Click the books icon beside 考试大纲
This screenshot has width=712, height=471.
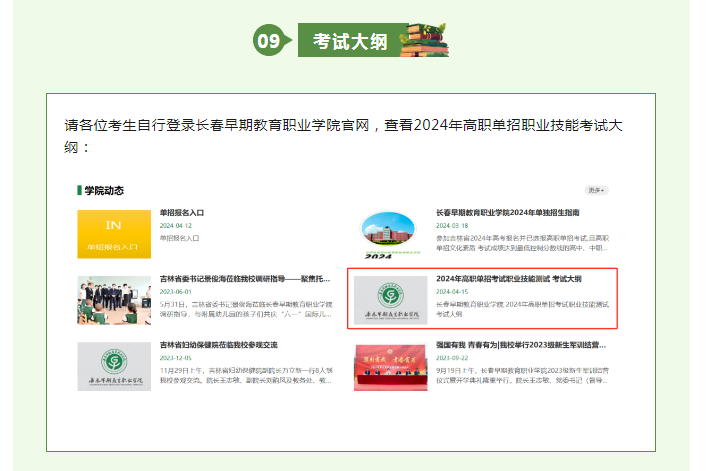pos(424,38)
